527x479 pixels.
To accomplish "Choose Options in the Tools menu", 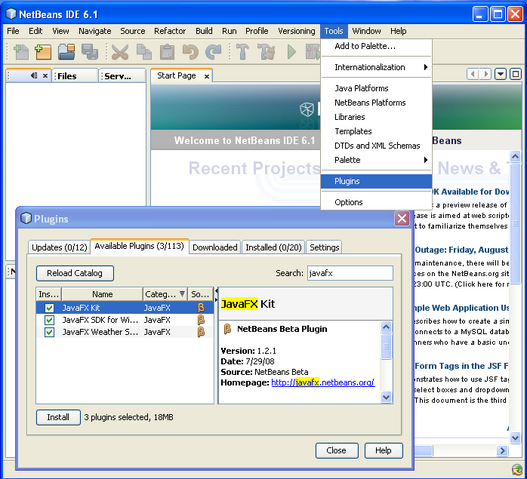I will point(376,202).
